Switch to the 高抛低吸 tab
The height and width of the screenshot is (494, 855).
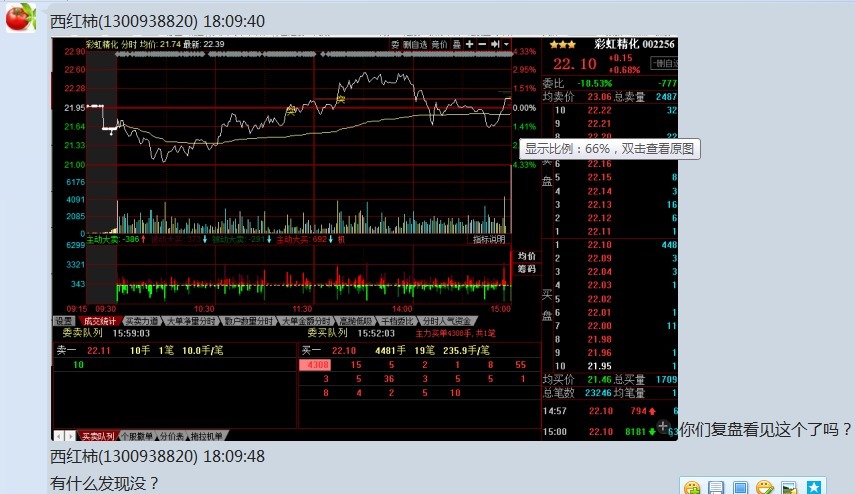point(355,321)
